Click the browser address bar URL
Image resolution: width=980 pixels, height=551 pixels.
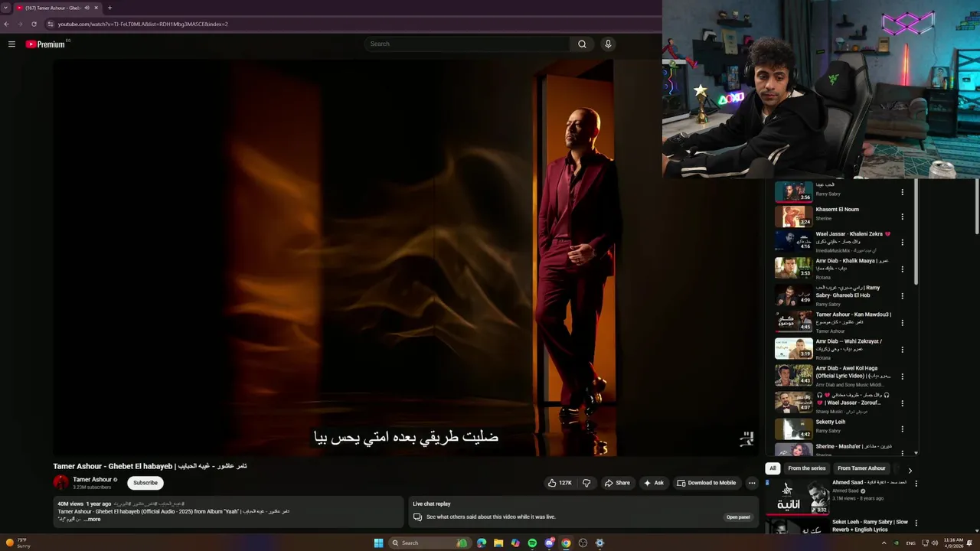tap(142, 24)
